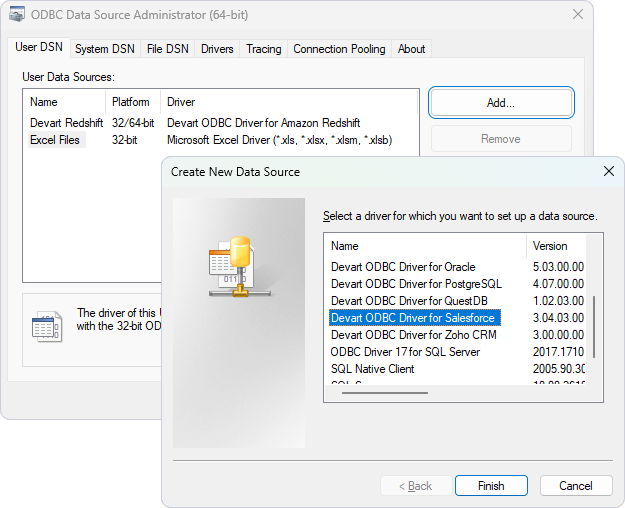The image size is (625, 508).
Task: Click the < Back button
Action: [x=416, y=486]
